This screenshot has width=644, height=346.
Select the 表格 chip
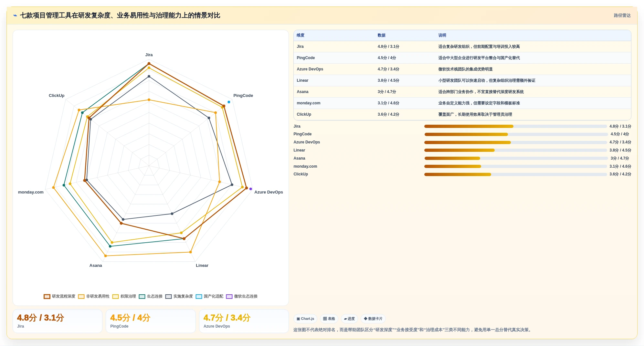click(329, 319)
